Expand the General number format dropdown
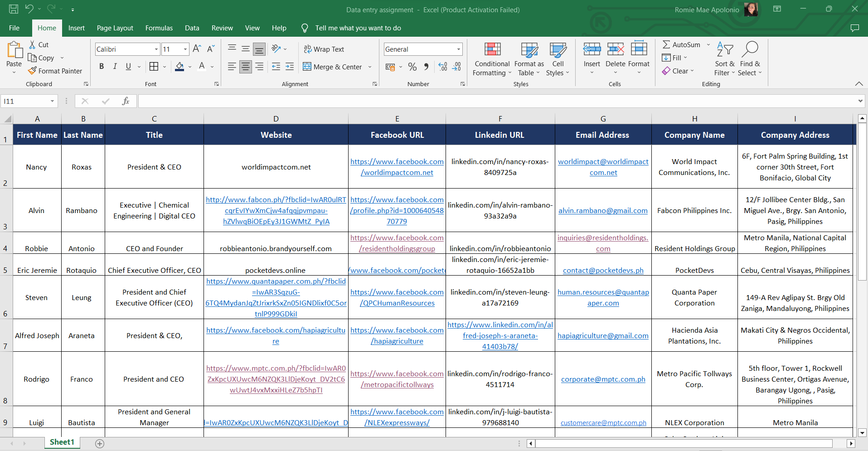The height and width of the screenshot is (451, 868). pyautogui.click(x=458, y=49)
